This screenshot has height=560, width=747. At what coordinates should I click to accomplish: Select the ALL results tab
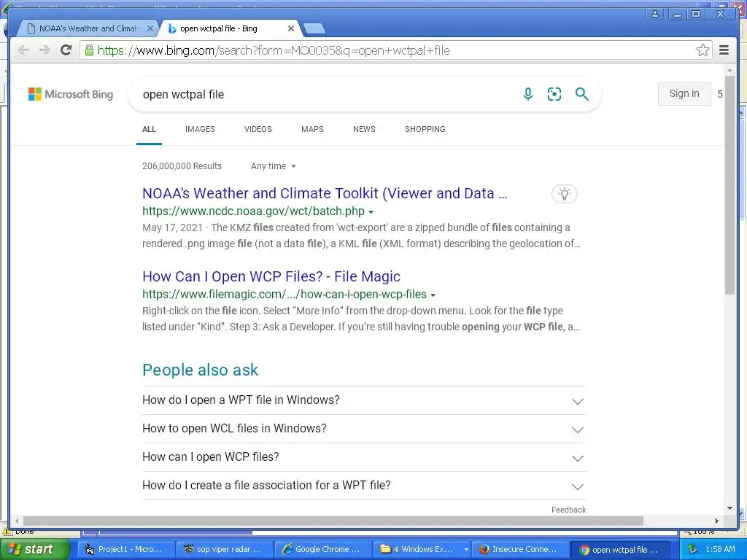149,129
